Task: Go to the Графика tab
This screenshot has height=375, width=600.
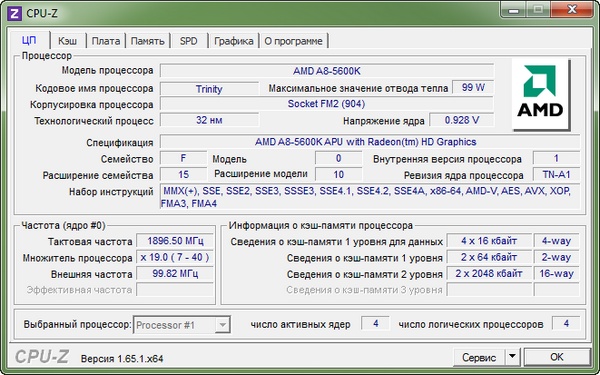Action: [233, 41]
